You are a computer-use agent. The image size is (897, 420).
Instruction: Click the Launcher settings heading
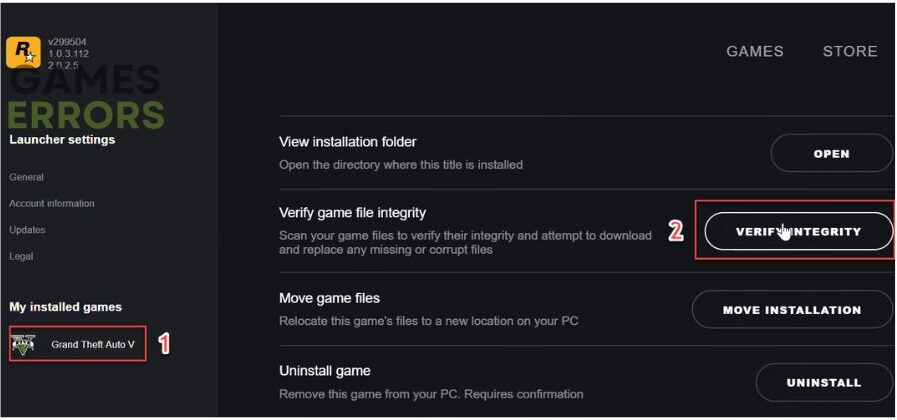tap(62, 140)
